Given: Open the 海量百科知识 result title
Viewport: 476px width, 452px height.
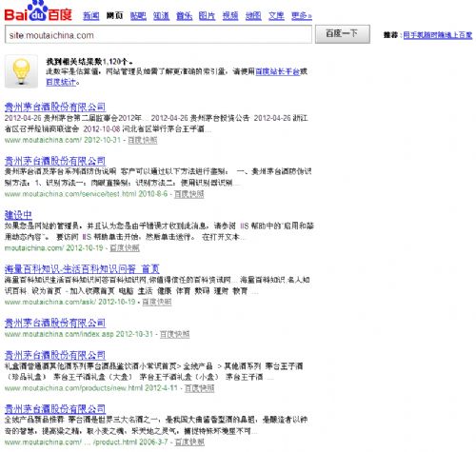Looking at the screenshot, I should click(82, 269).
